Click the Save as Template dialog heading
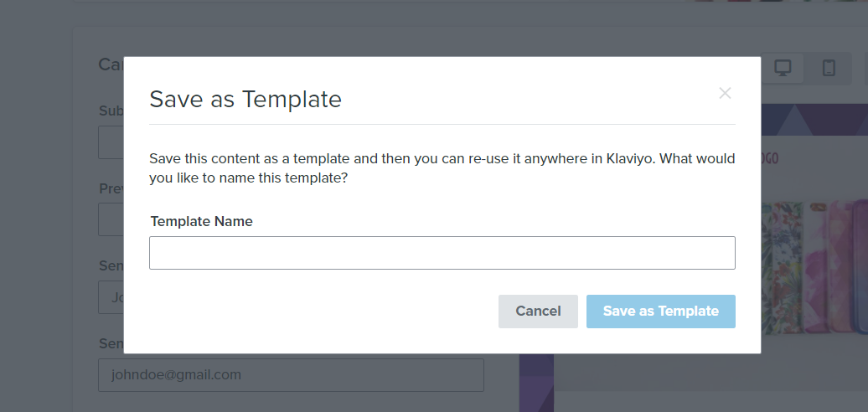868x412 pixels. 245,99
